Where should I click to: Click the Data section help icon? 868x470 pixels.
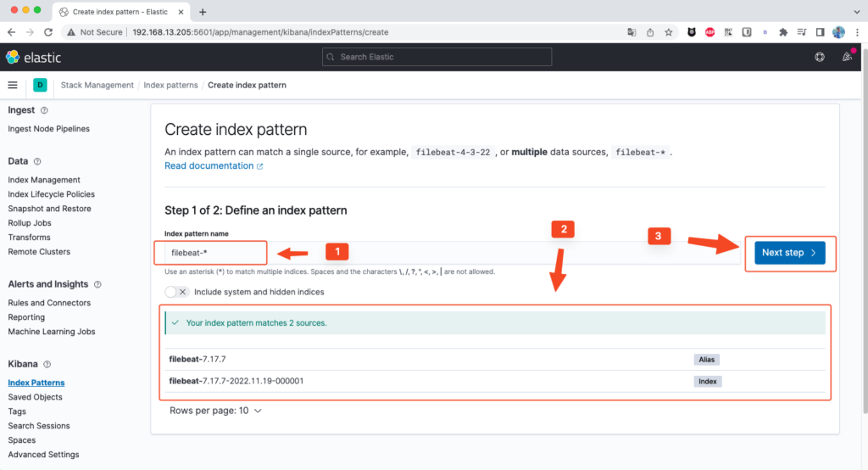click(37, 161)
